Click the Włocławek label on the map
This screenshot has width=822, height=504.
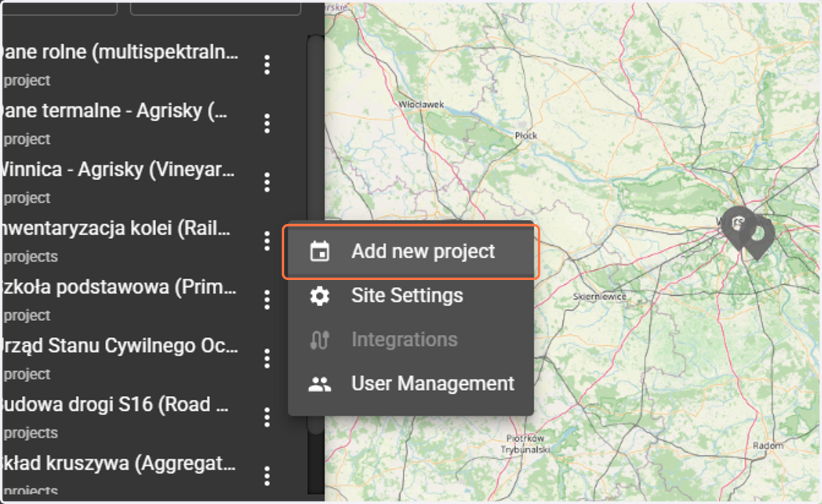point(421,104)
